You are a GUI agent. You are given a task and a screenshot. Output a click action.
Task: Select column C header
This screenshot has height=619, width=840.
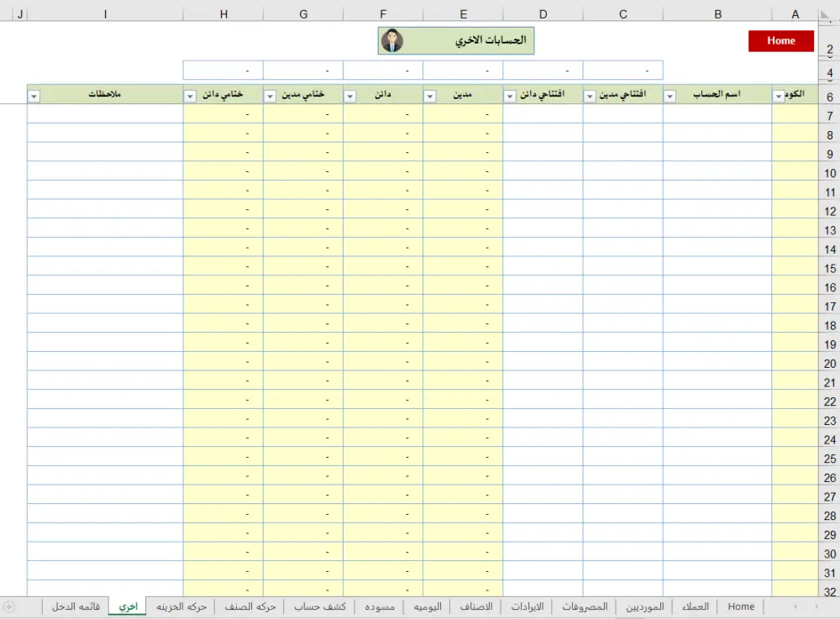623,14
